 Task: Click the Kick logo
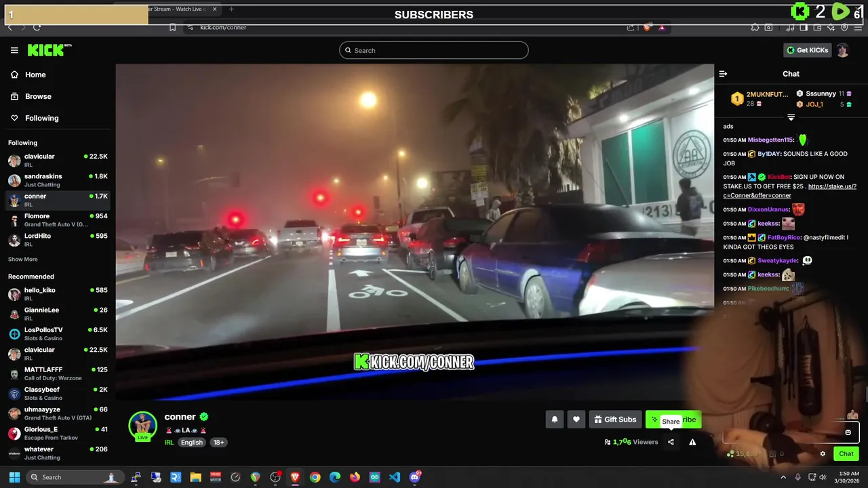pyautogui.click(x=50, y=50)
